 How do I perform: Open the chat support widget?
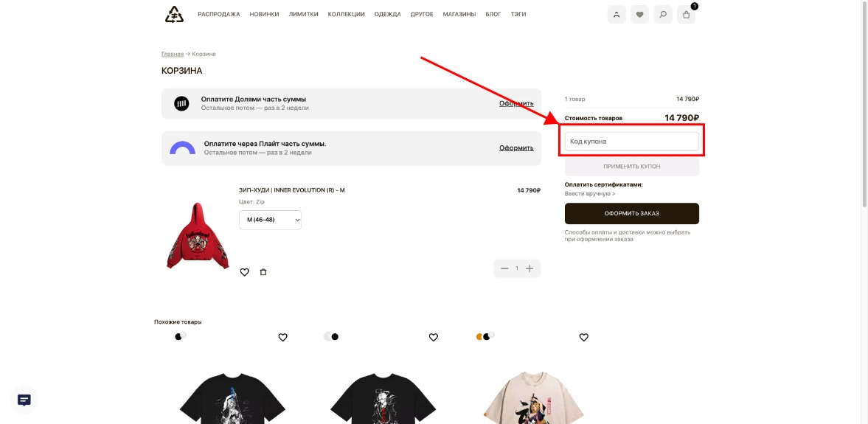click(24, 400)
